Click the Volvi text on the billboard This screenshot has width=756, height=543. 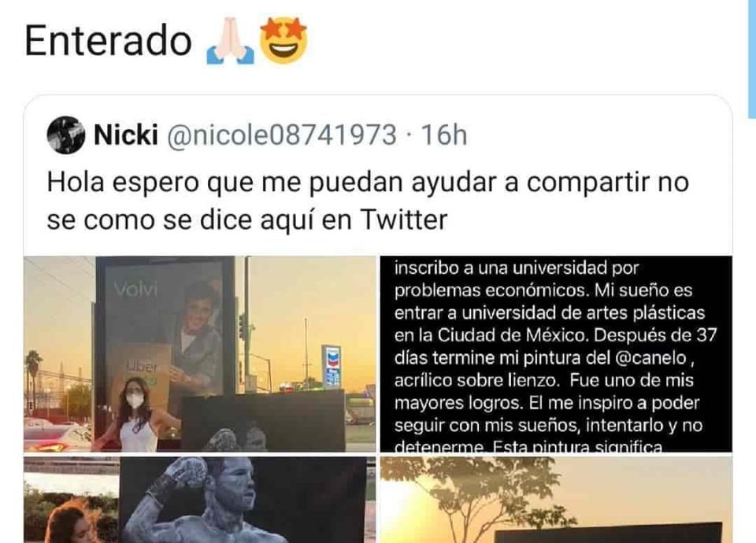[x=135, y=289]
